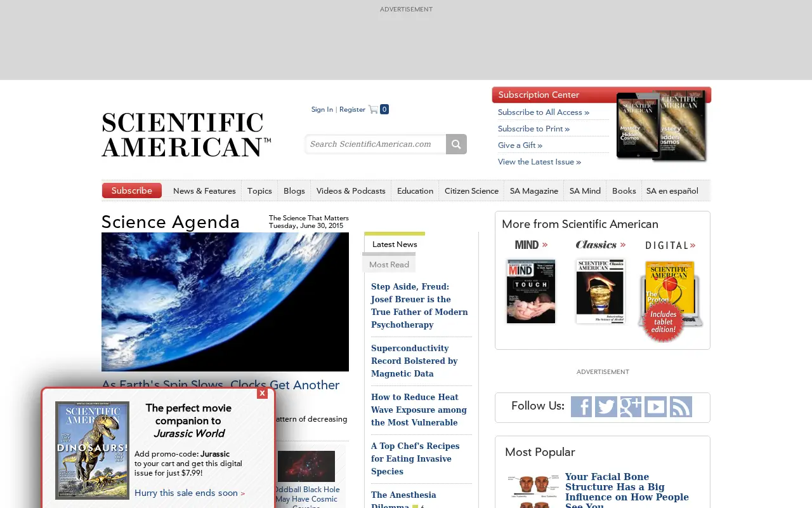
Task: Open the SA Mind menu
Action: [585, 190]
